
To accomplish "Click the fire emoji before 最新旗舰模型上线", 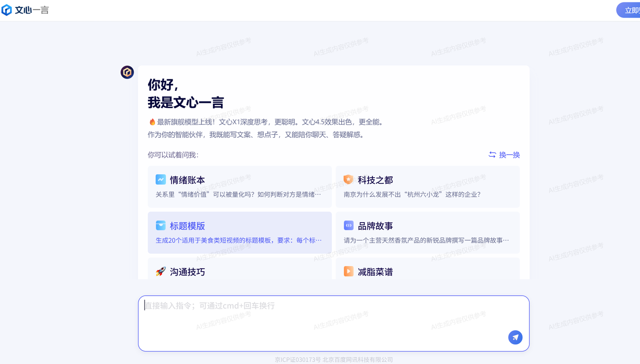I will coord(152,122).
